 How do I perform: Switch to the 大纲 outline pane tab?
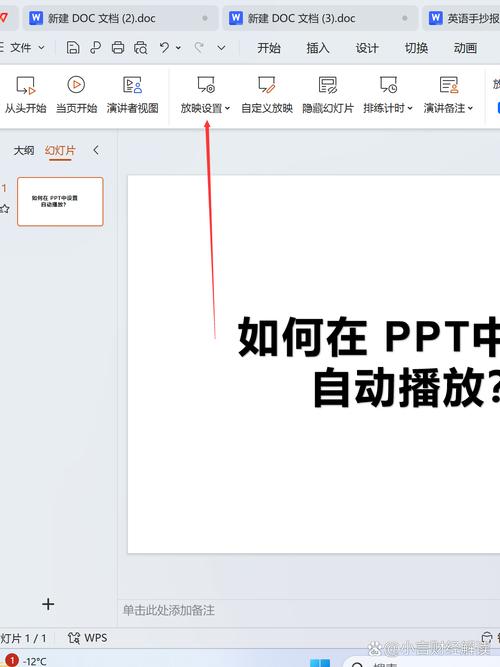24,151
